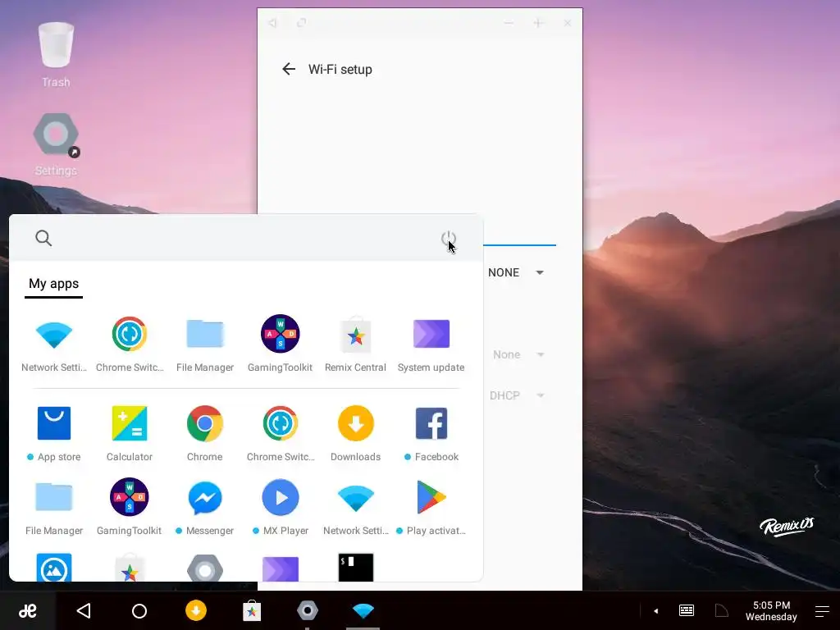840x630 pixels.
Task: Open Remix Central icon in bottom launcher row
Action: coord(130,568)
